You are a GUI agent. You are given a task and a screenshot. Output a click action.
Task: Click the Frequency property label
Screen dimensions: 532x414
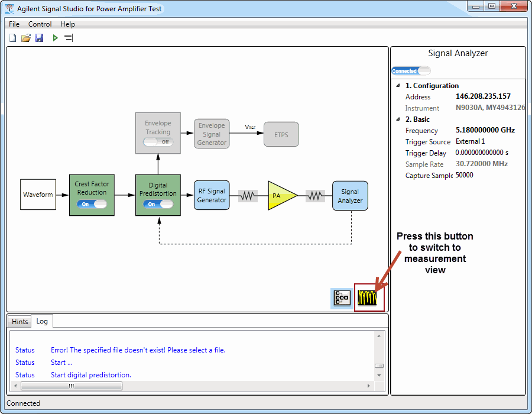point(421,131)
